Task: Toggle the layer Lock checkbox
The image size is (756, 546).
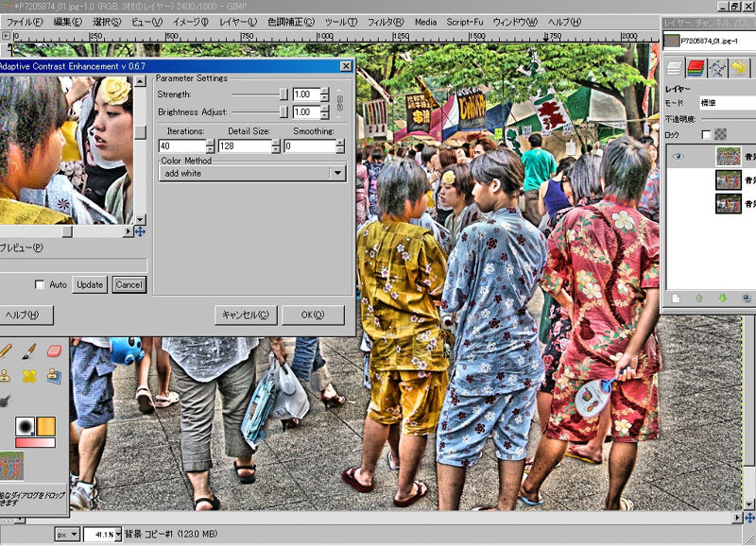Action: 706,134
